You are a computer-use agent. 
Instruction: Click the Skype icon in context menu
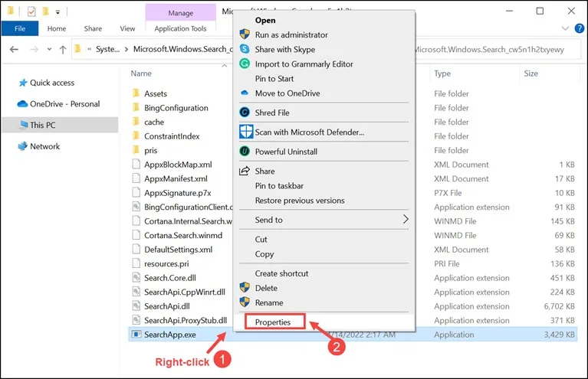click(245, 49)
